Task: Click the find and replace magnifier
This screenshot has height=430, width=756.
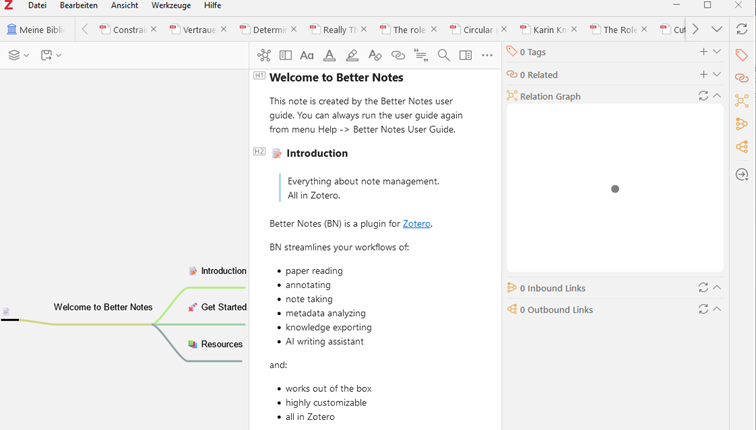Action: [x=444, y=55]
